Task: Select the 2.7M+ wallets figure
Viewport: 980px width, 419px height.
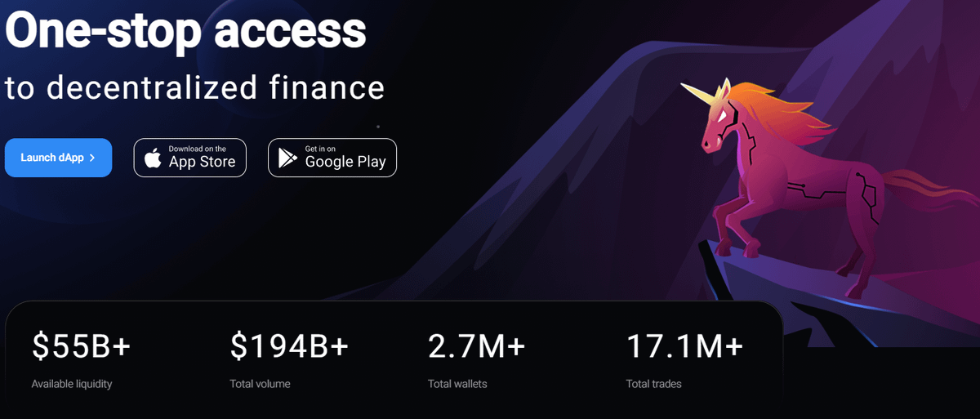Action: (x=476, y=346)
